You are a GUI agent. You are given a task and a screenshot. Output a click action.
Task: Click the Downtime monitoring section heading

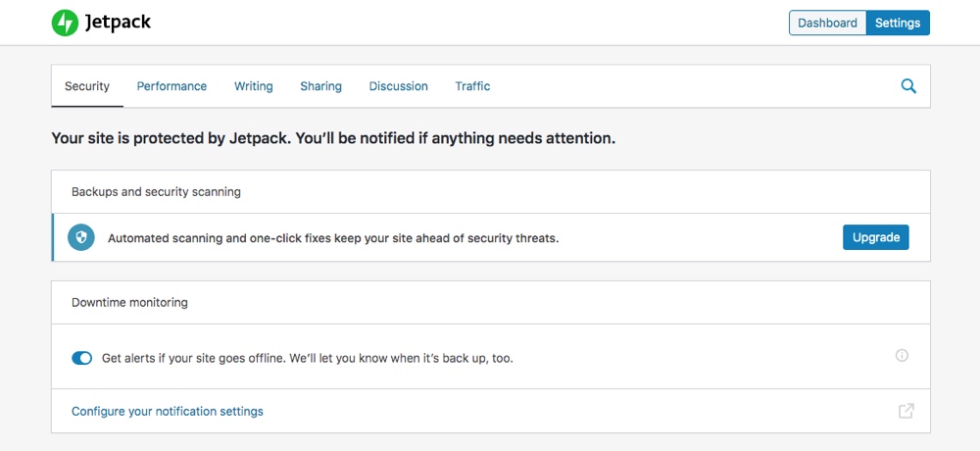(129, 303)
